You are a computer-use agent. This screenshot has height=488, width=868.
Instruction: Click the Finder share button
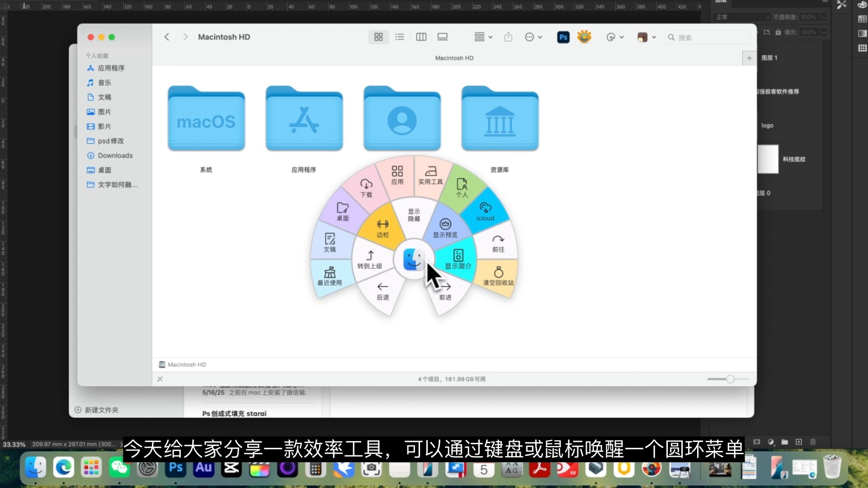[x=508, y=37]
